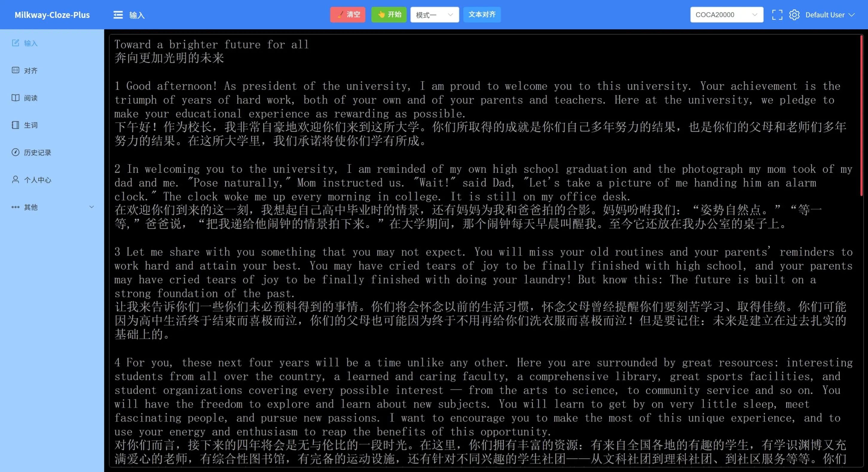Click 'Let me share with you something' text

[221, 252]
